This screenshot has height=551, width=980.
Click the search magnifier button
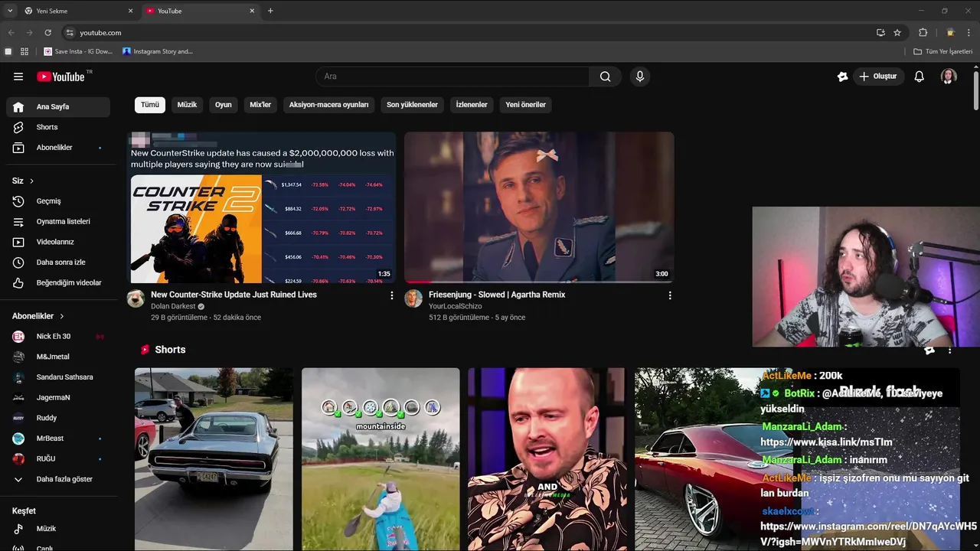606,77
